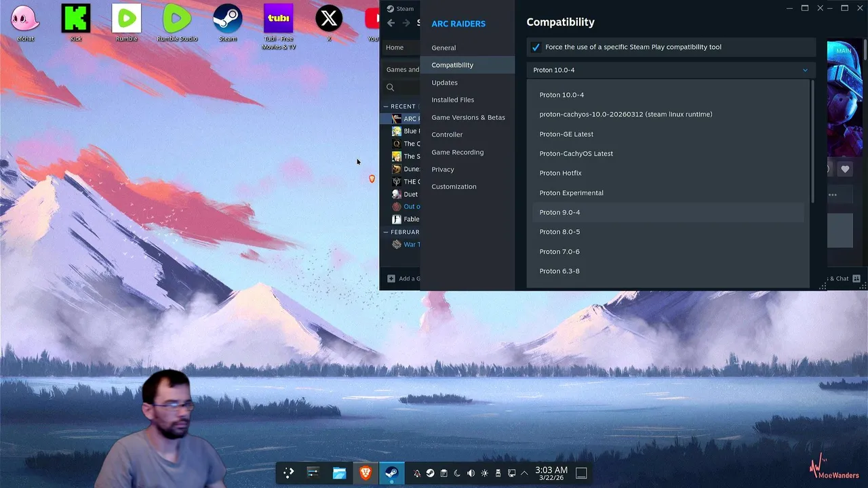Image resolution: width=868 pixels, height=488 pixels.
Task: Go forward with the Steam forward arrow
Action: [406, 23]
